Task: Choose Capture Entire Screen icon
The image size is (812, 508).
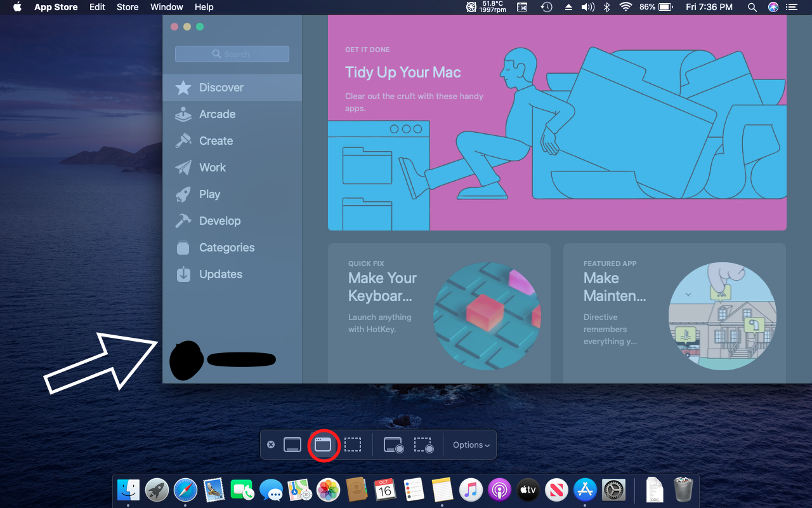Action: (292, 445)
